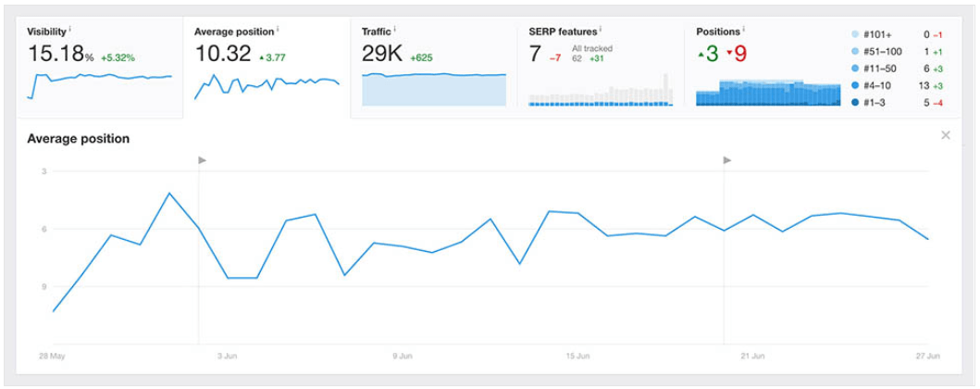This screenshot has height=389, width=980.
Task: Select the Average position tab
Action: pyautogui.click(x=267, y=66)
